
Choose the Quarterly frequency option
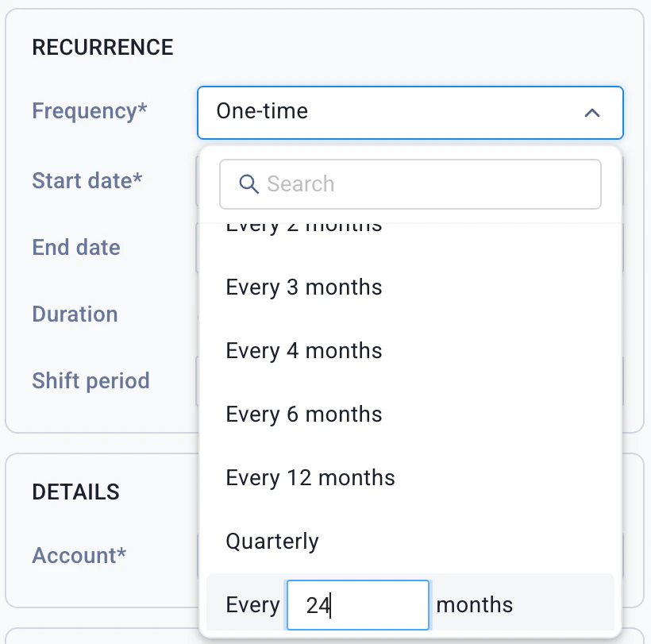[272, 541]
